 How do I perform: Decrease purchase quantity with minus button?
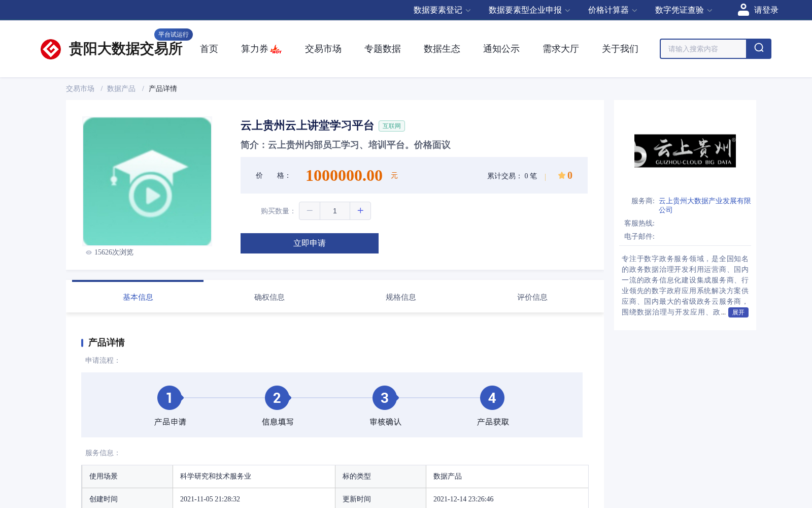310,211
